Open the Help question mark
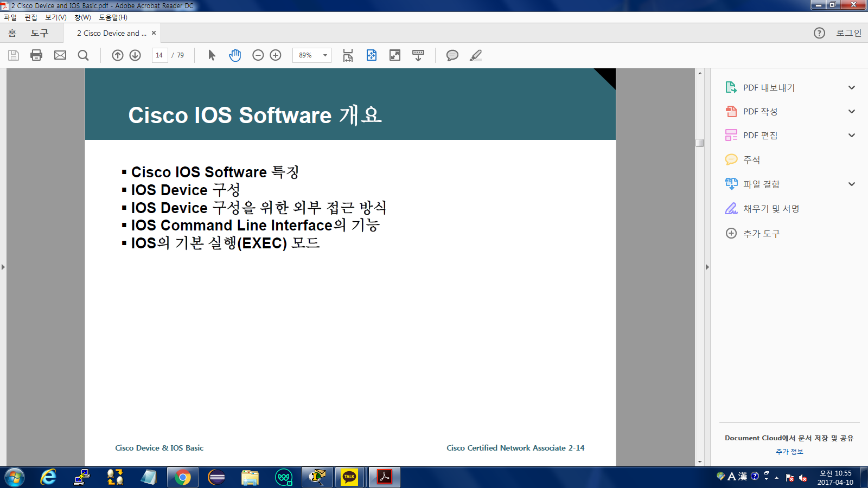Screen dimensions: 868x488 [x=819, y=33]
